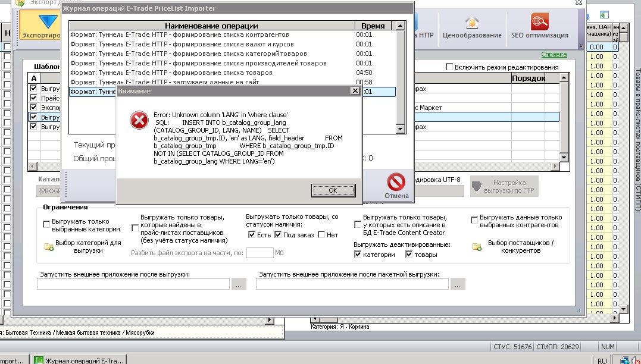641x364 pixels.
Task: Uncheck the Есть availability status
Action: [252, 234]
